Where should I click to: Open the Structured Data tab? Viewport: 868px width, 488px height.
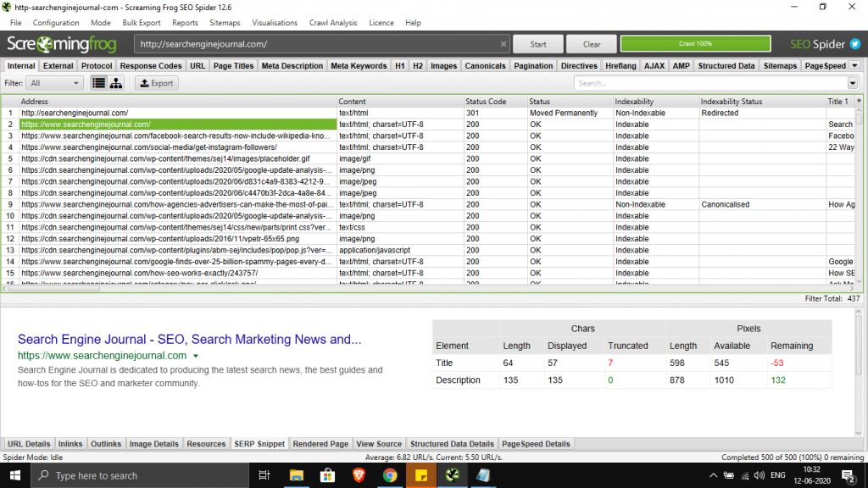pos(726,65)
